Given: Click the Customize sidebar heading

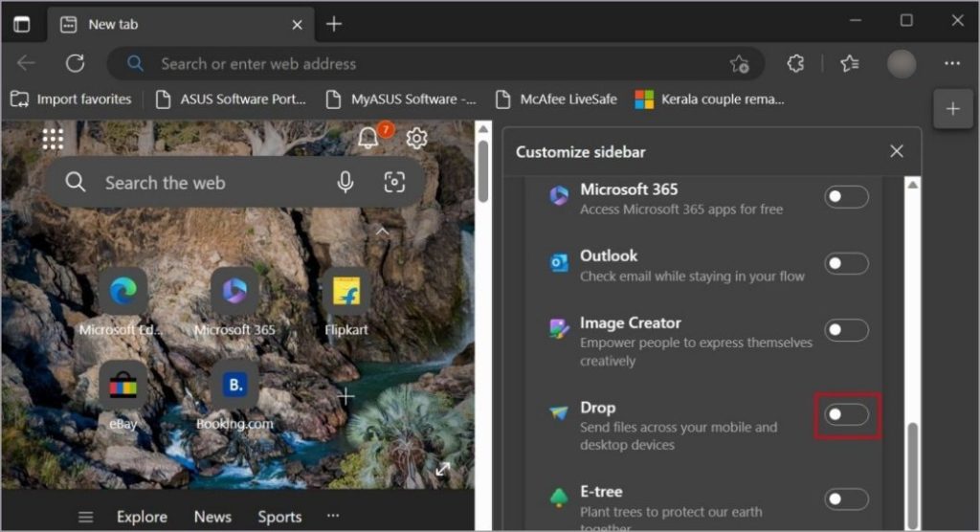Looking at the screenshot, I should [x=581, y=152].
